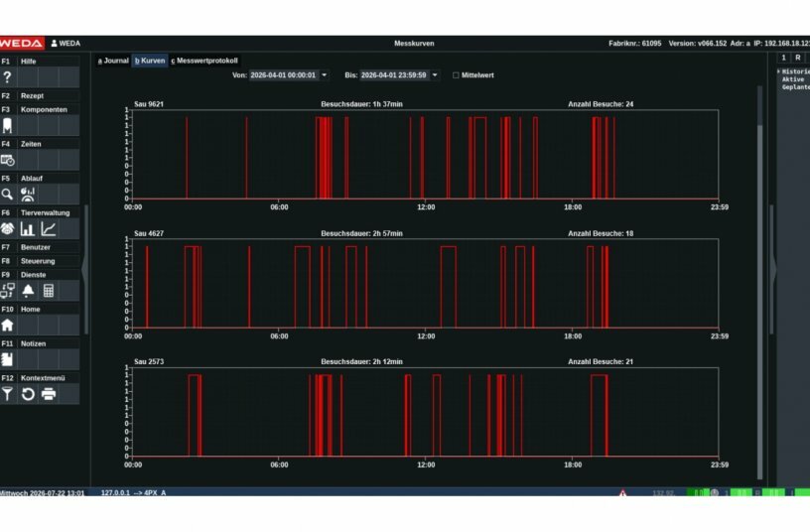Open the F4 Zeiten menu header
The width and height of the screenshot is (810, 532).
(x=40, y=144)
